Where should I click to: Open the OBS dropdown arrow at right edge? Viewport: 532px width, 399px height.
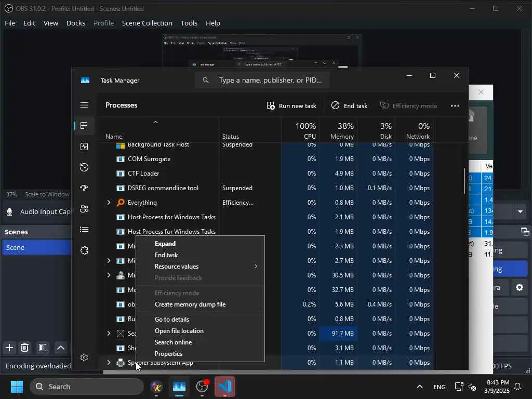pos(520,212)
